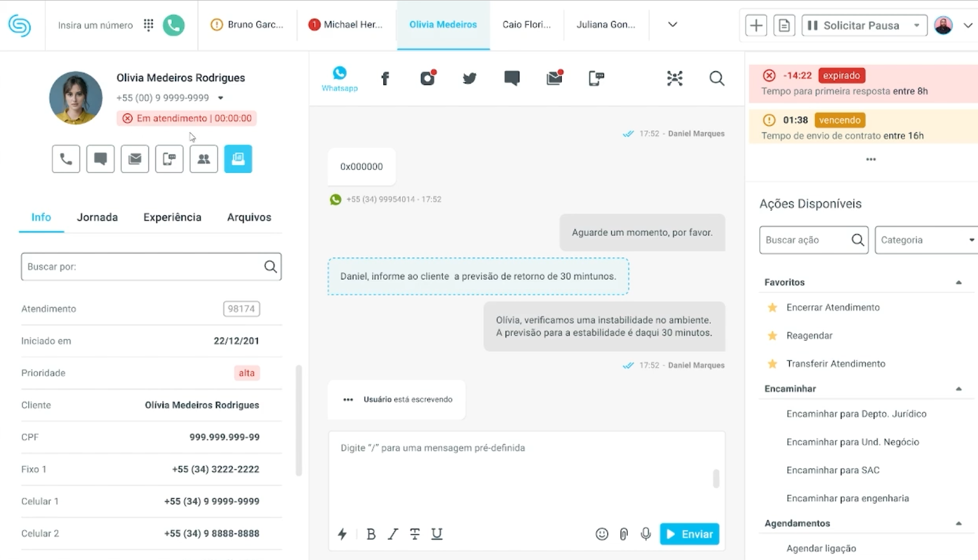Image resolution: width=978 pixels, height=560 pixels.
Task: Record audio with the microphone icon
Action: click(x=646, y=534)
